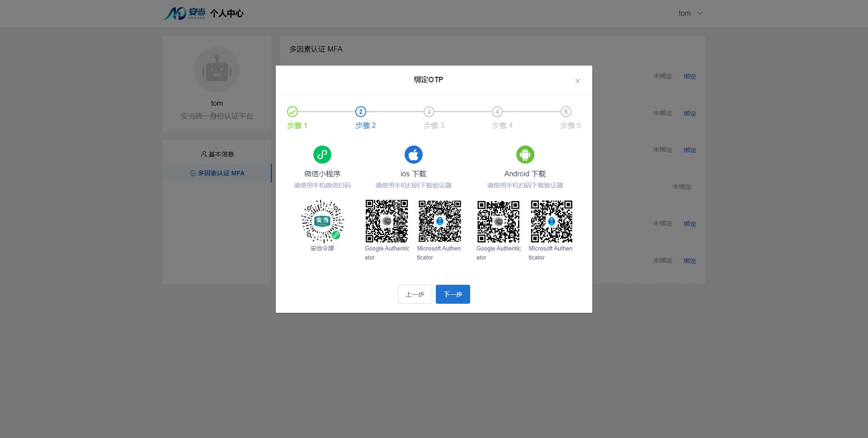Screen dimensions: 868x438
Task: Click the 安当统一身份认证平台 text
Action: coord(217,116)
